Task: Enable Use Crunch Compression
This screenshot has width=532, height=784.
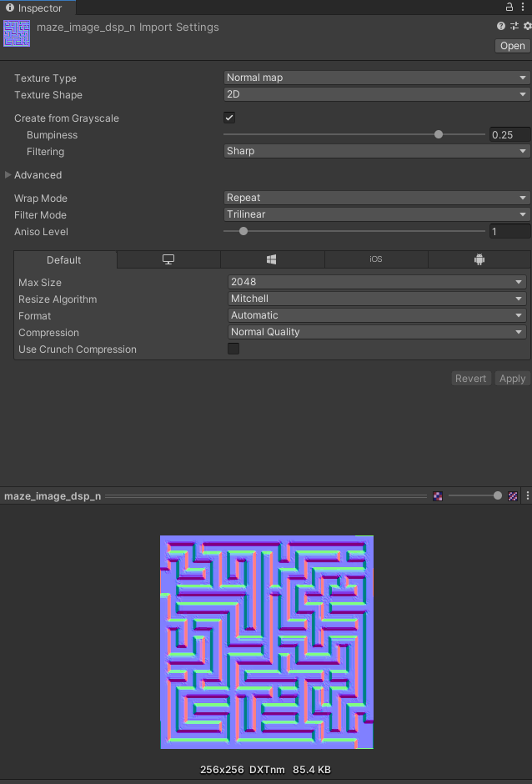Action: click(233, 349)
